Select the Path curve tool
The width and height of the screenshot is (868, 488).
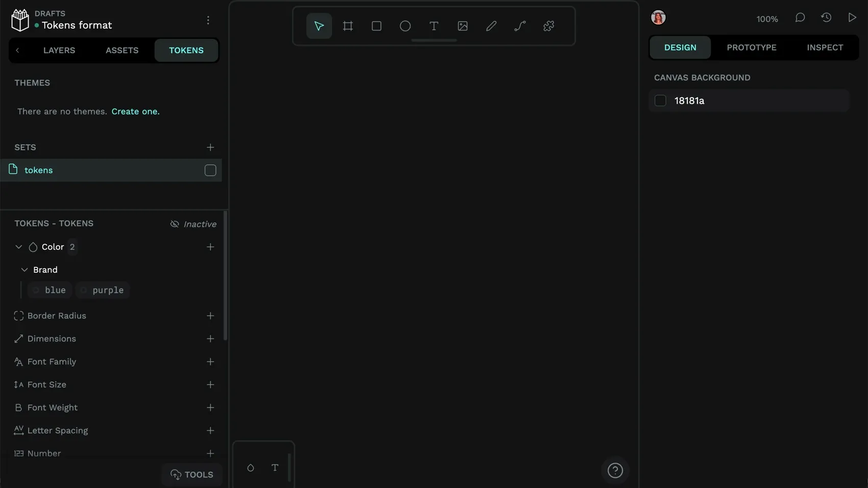[520, 26]
